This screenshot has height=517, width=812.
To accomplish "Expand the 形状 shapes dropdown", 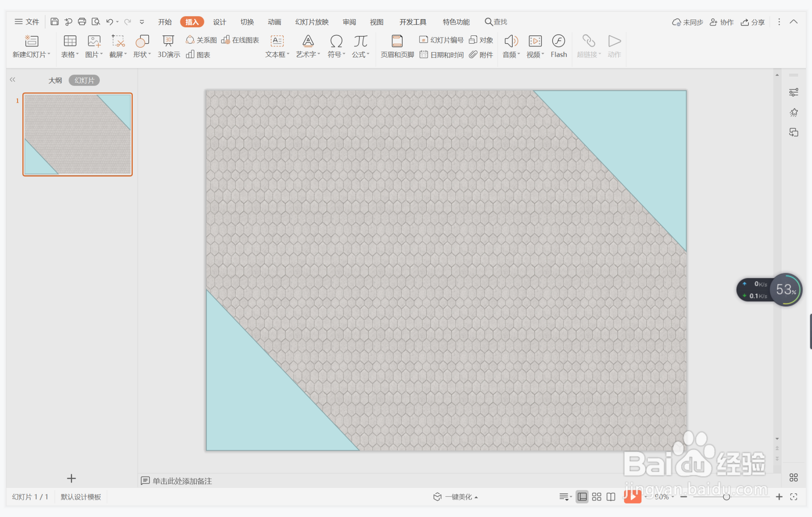I will pyautogui.click(x=142, y=55).
